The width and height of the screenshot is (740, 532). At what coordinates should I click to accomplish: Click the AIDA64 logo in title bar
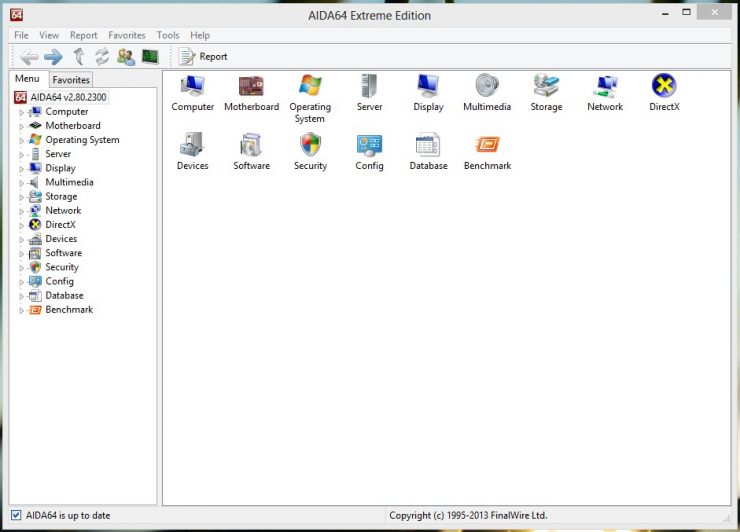tap(17, 15)
